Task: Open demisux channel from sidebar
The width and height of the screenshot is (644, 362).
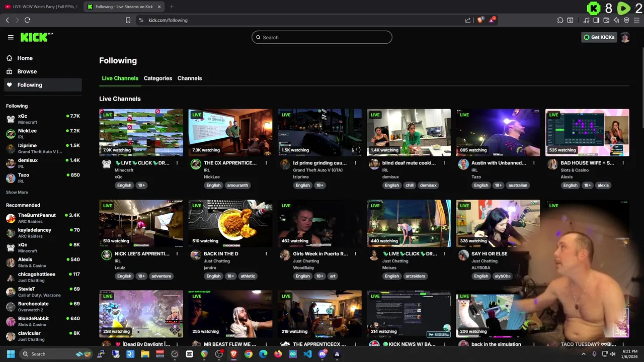Action: point(43,163)
